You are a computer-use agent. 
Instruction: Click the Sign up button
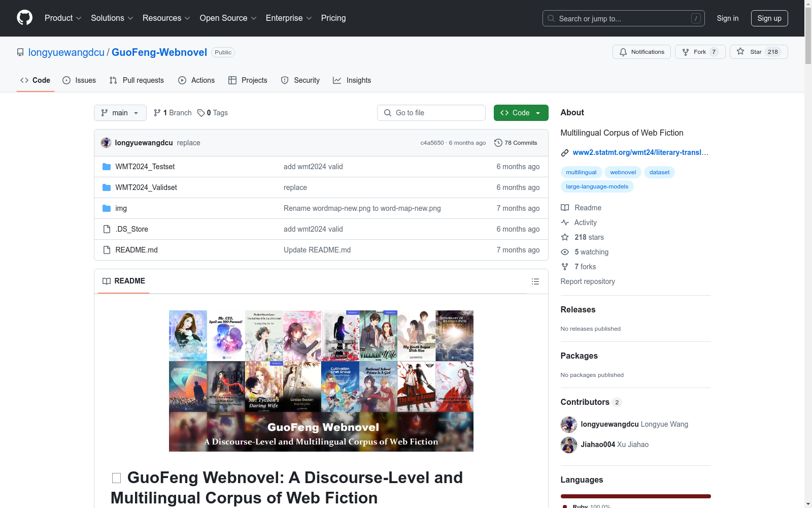769,18
